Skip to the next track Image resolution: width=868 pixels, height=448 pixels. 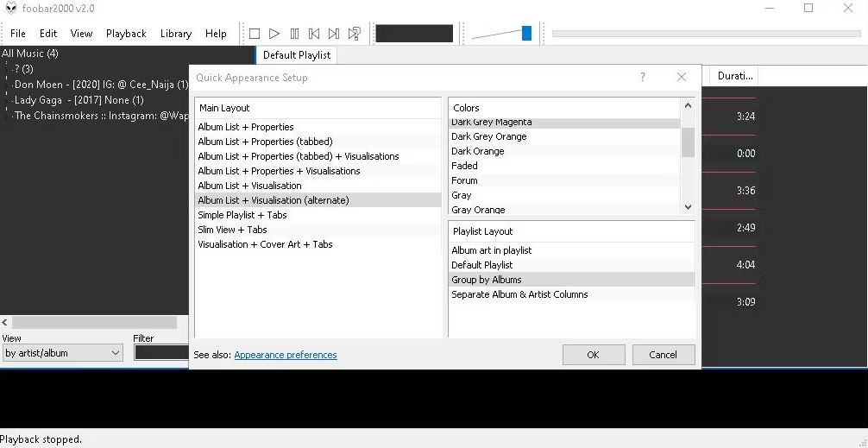[x=334, y=34]
